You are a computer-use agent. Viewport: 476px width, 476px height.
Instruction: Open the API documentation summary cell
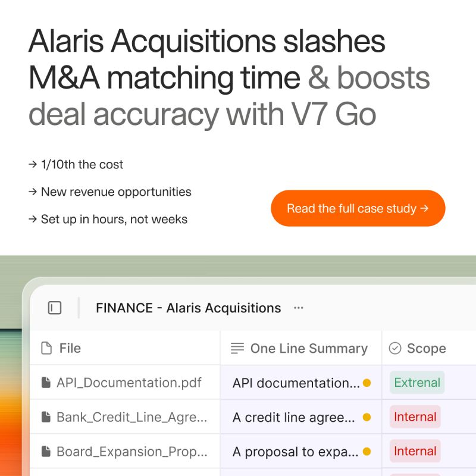[301, 383]
